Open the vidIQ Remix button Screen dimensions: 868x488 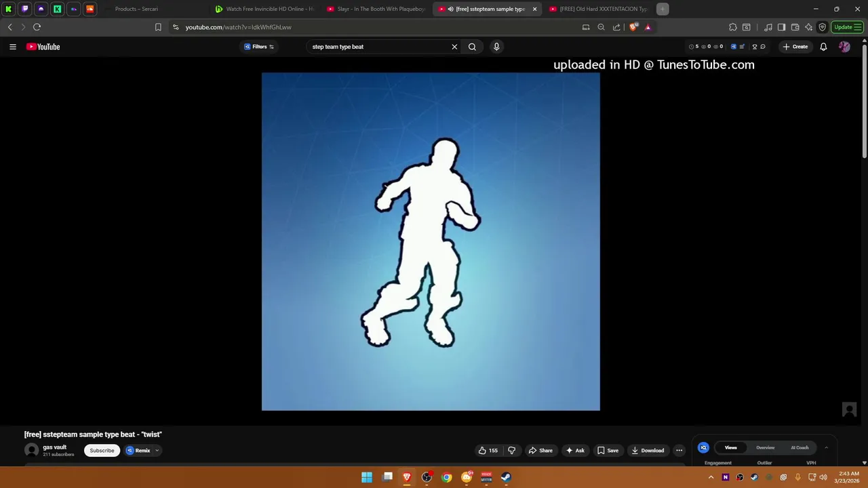tap(138, 450)
